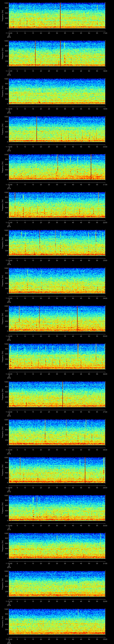Select the spectrogram panel starting at 11:16:00
Viewport: 114px width, 644px height.
point(57,16)
